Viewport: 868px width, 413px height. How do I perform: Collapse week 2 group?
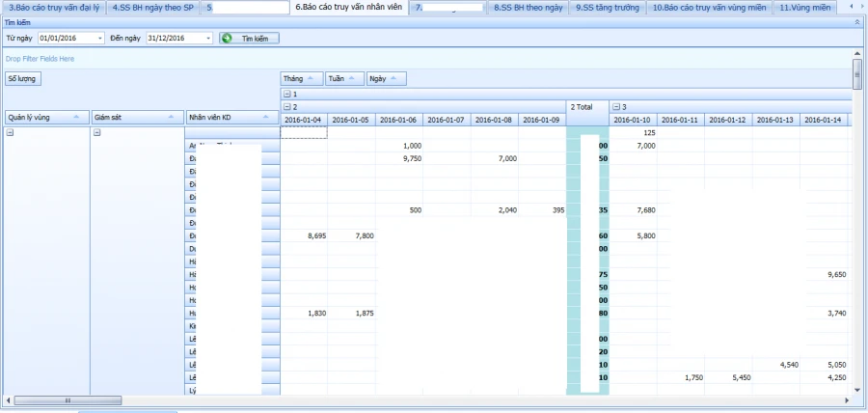coord(287,107)
